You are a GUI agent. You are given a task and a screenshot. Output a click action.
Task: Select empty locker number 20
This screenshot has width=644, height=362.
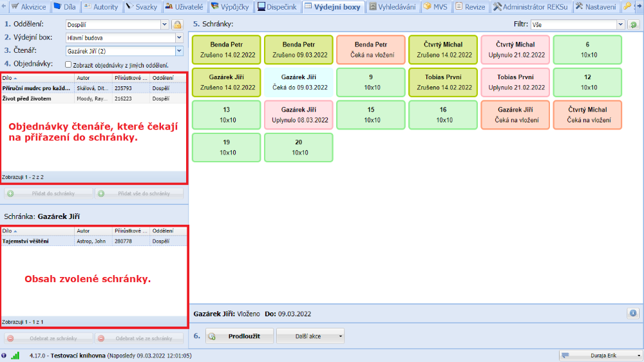(x=298, y=148)
